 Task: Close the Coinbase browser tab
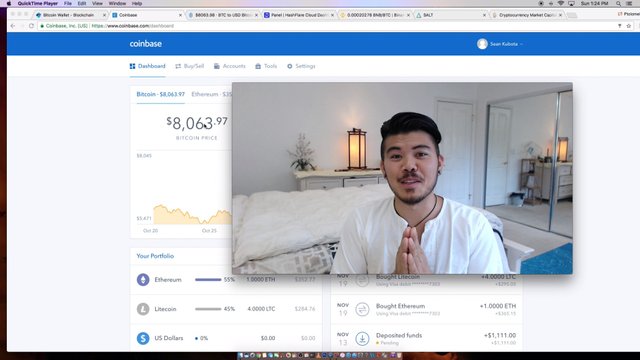click(180, 15)
